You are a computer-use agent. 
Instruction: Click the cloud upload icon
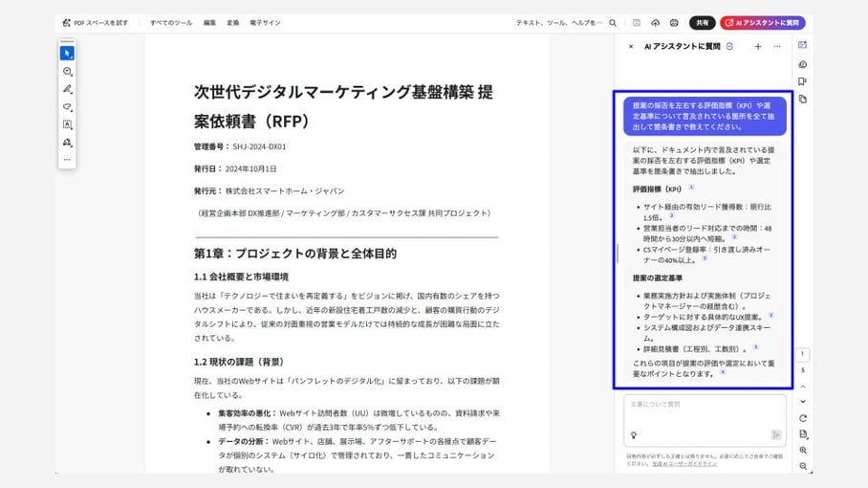coord(656,22)
